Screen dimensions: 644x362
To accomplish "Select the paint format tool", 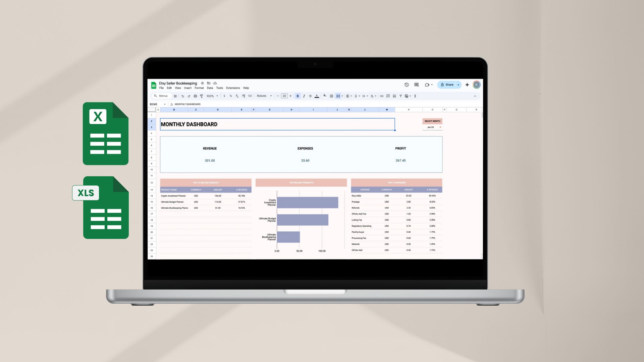I will (x=202, y=96).
